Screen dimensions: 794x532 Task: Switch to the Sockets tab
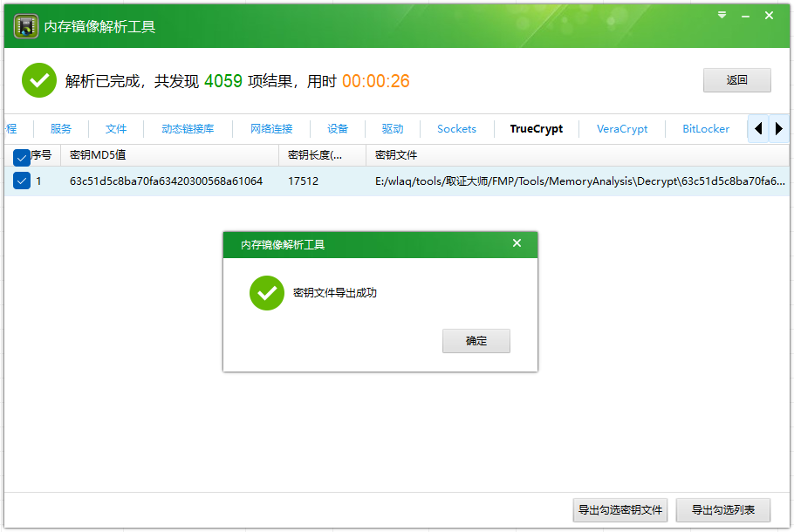[456, 129]
